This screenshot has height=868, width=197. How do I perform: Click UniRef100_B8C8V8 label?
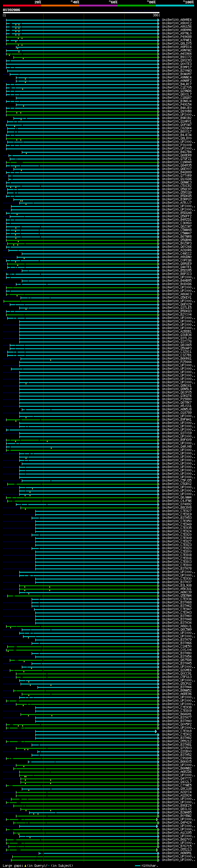coord(177,507)
